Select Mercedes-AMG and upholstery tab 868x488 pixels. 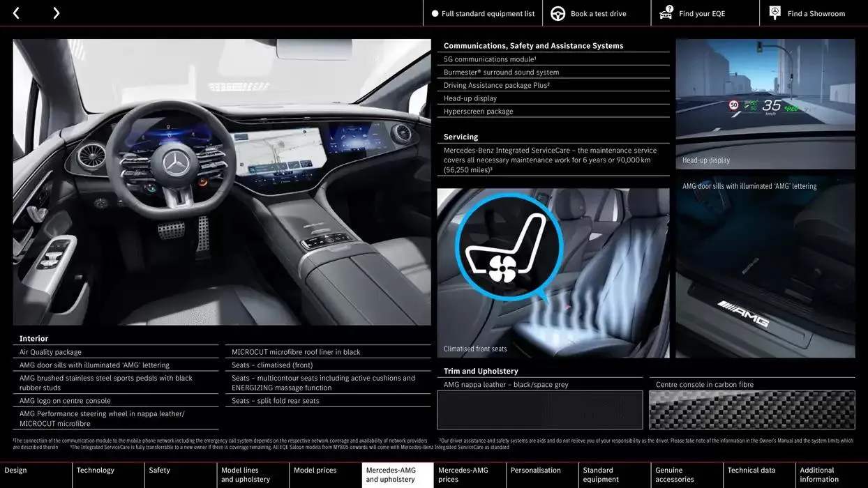[398, 475]
